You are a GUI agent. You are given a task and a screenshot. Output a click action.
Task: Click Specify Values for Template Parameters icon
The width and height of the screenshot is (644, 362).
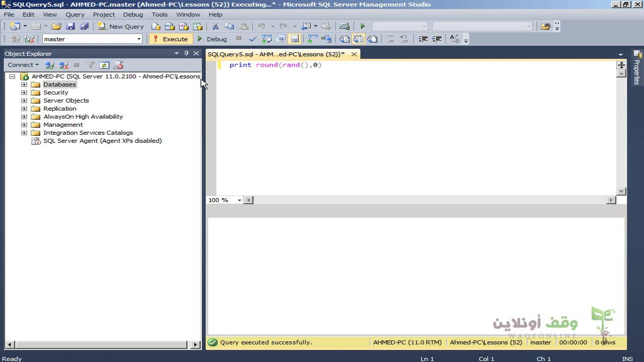pyautogui.click(x=454, y=39)
